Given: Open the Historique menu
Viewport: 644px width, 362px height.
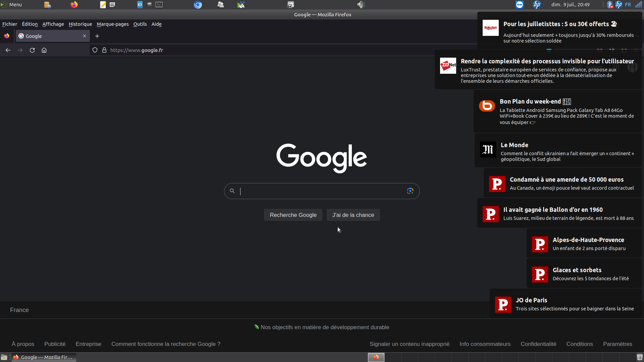Looking at the screenshot, I should [80, 24].
